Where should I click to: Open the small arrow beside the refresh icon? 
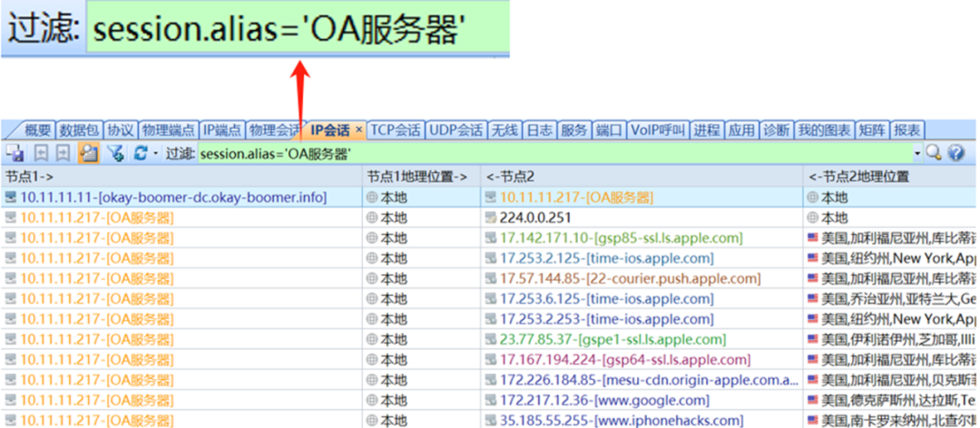click(155, 154)
